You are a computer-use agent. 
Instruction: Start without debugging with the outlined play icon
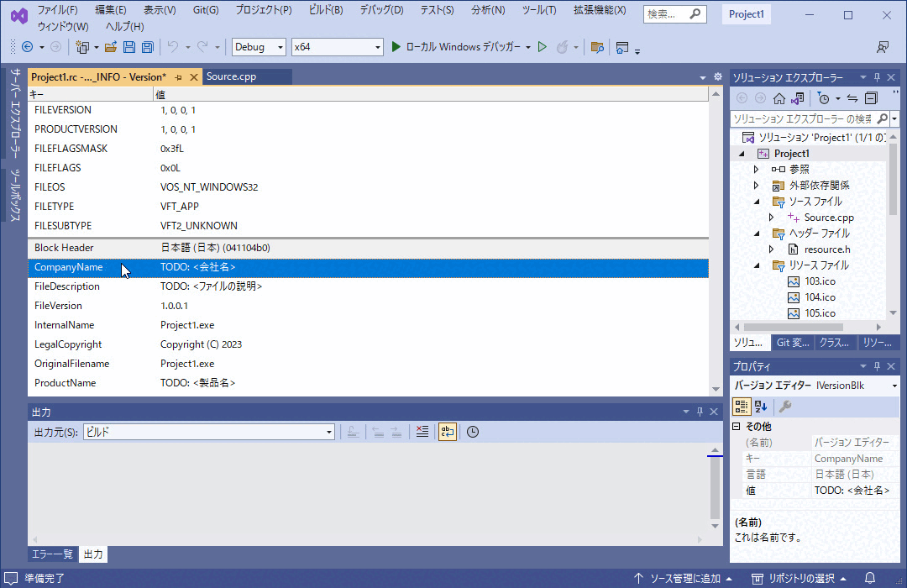coord(542,47)
